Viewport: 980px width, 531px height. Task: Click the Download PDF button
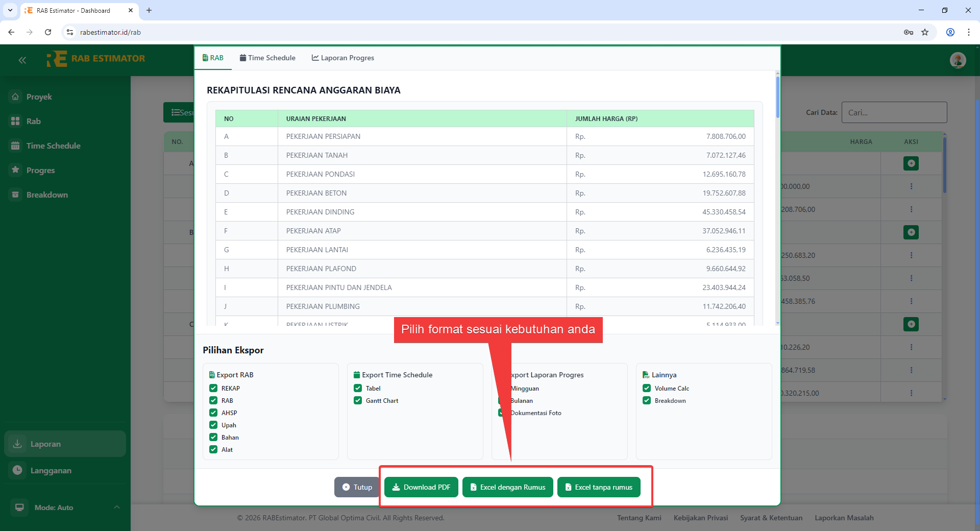(421, 487)
